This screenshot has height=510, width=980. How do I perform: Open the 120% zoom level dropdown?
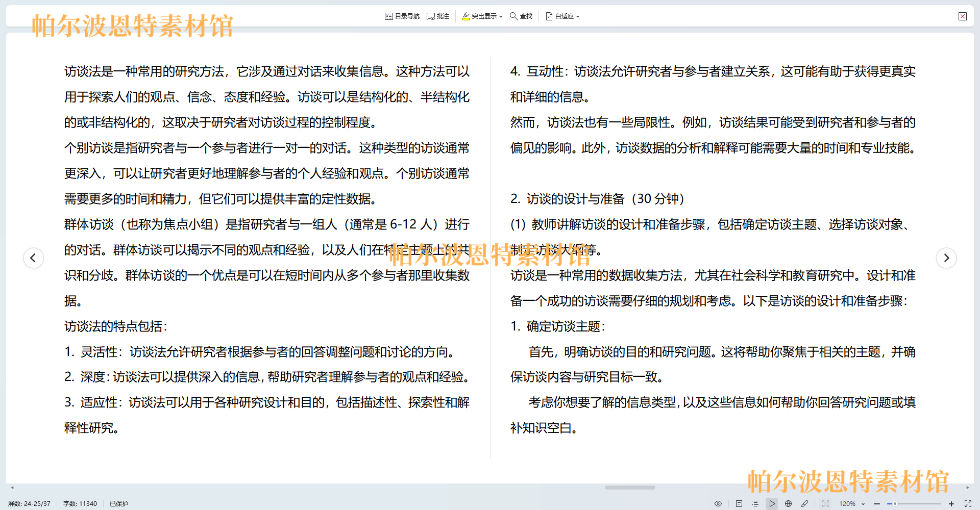pos(852,503)
